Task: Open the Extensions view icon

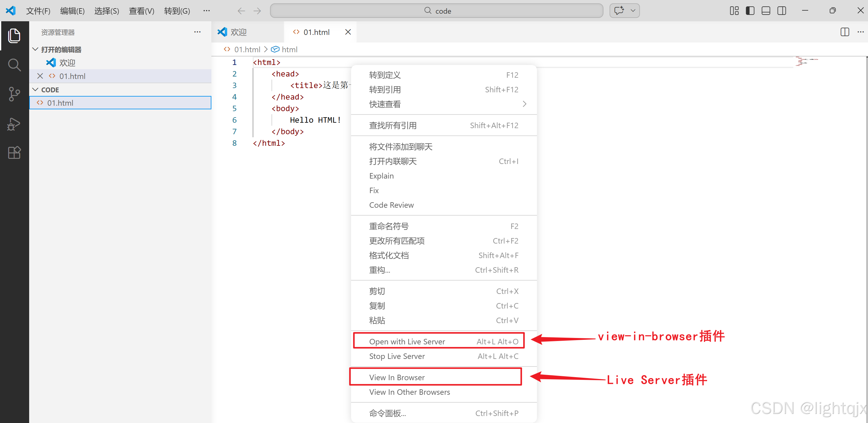Action: [14, 152]
